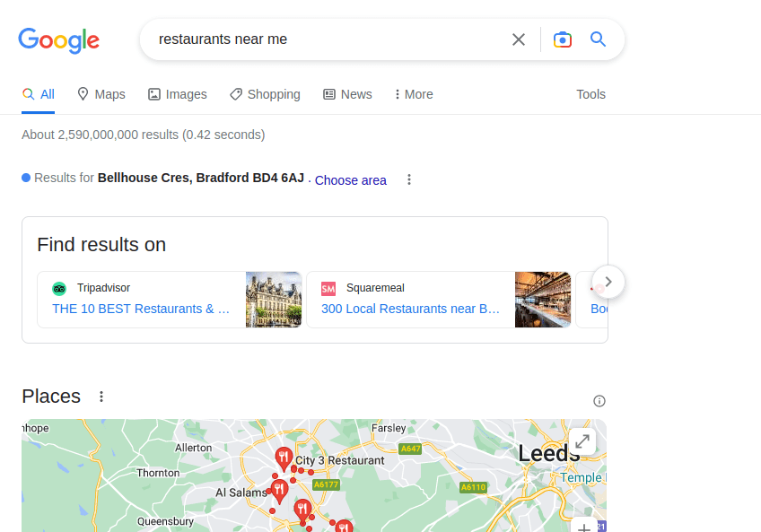Screen dimensions: 761x532
Task: Clear the search box text
Action: coord(519,39)
